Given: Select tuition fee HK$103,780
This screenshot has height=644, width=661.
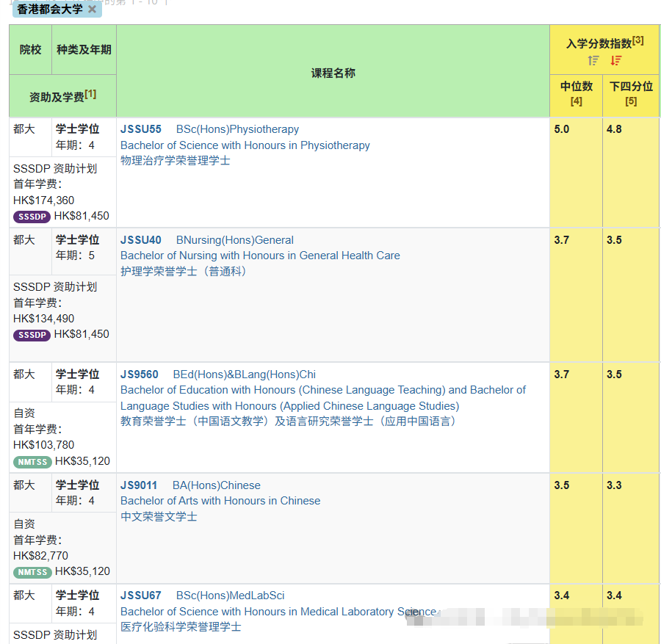Looking at the screenshot, I should coord(44,445).
